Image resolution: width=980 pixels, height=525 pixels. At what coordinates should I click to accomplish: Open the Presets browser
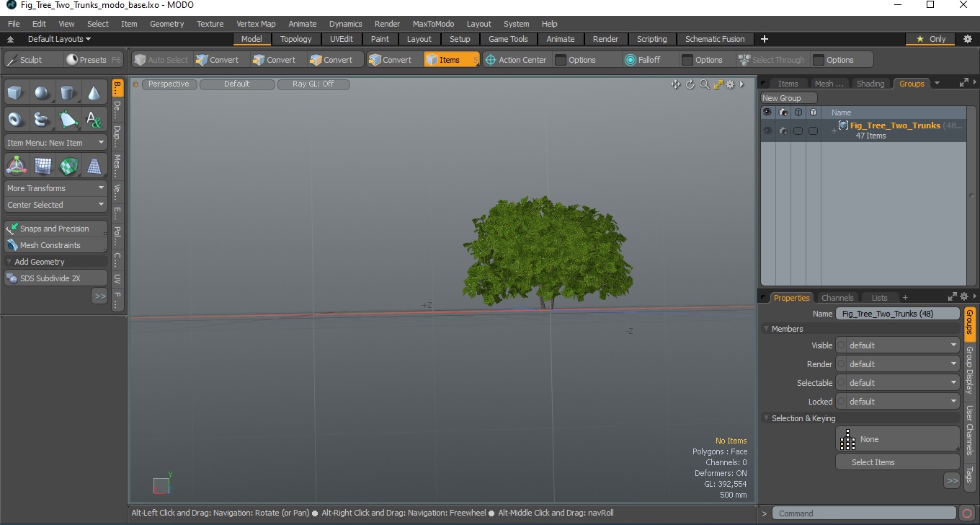pyautogui.click(x=93, y=60)
